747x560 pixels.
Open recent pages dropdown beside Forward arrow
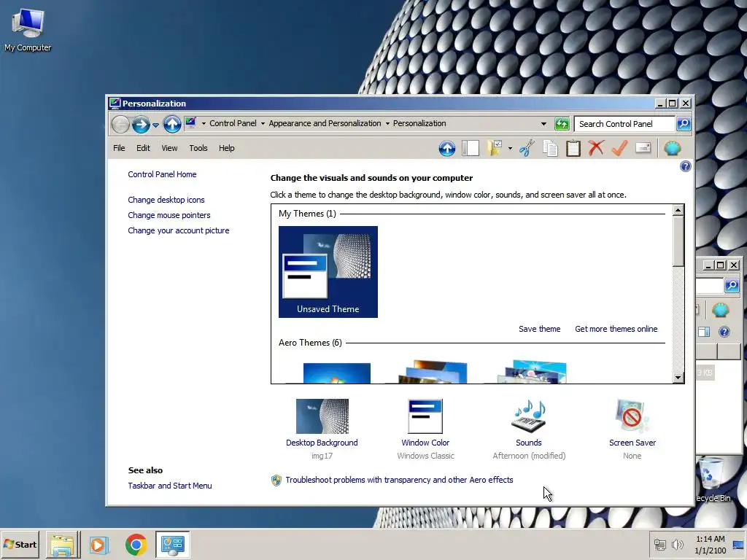pos(155,125)
